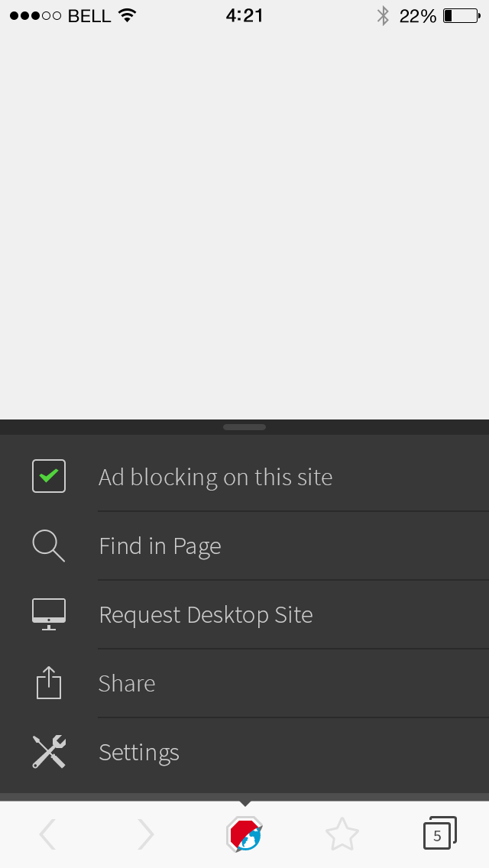This screenshot has width=489, height=868.
Task: Tap the battery indicator in status bar
Action: coord(461,15)
